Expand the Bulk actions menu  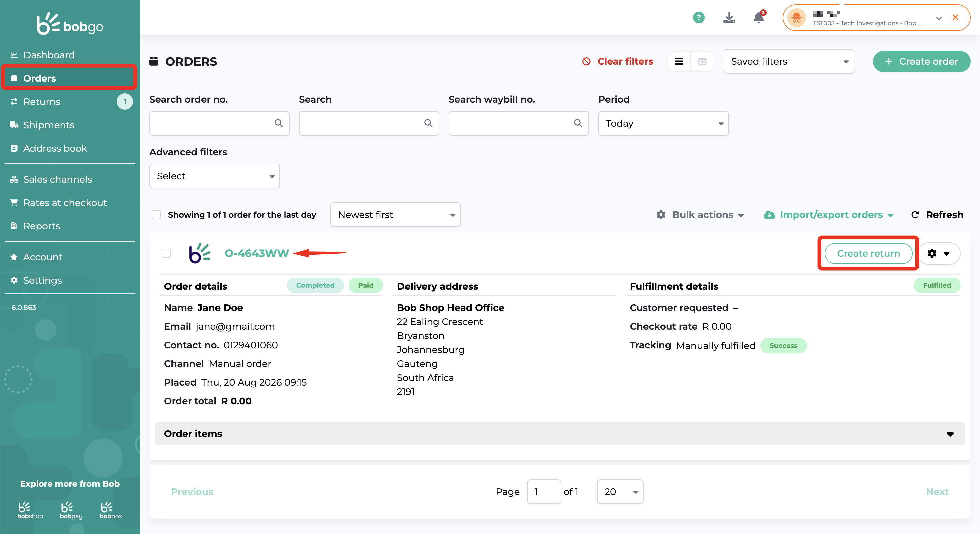point(700,215)
